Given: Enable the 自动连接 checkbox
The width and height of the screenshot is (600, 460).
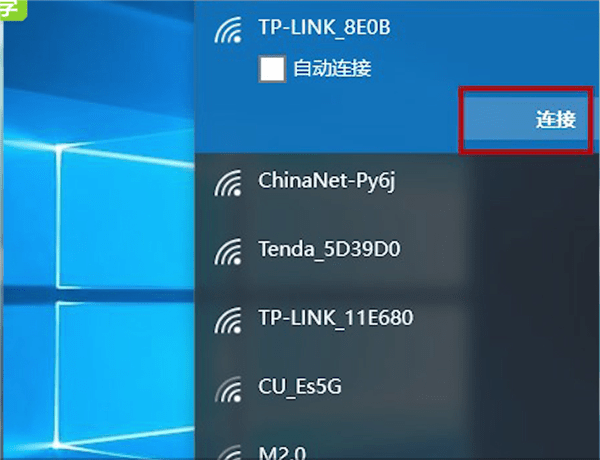Looking at the screenshot, I should (272, 69).
